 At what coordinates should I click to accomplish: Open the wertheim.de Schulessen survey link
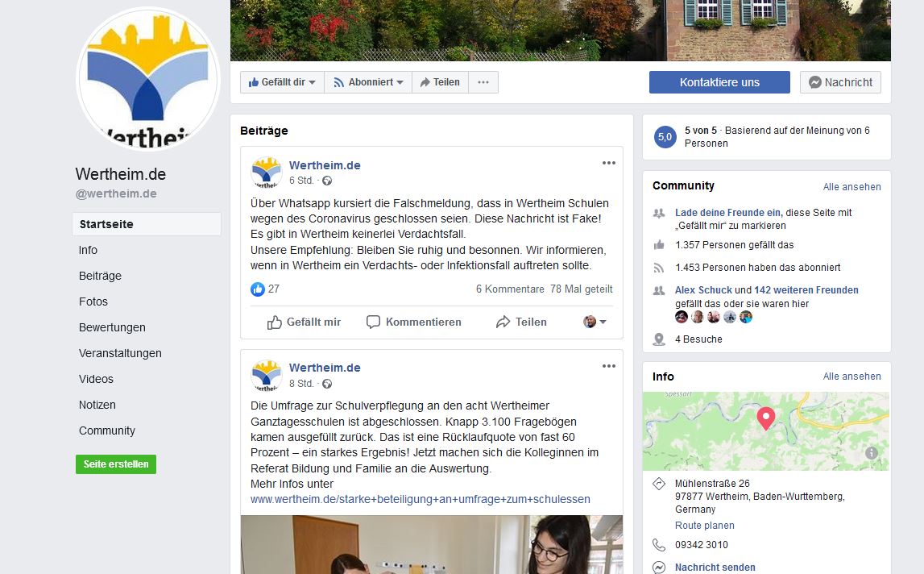421,499
